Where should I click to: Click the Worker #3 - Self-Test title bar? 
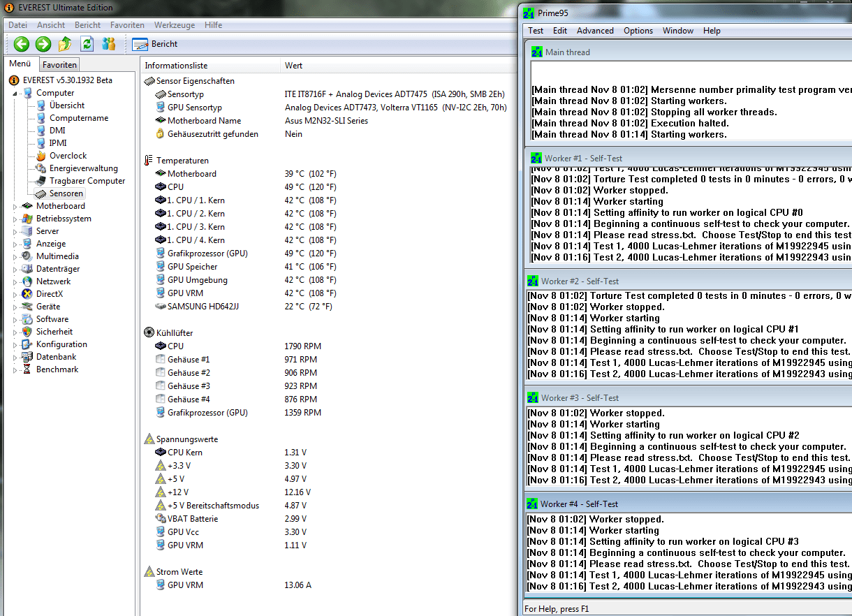pyautogui.click(x=689, y=398)
